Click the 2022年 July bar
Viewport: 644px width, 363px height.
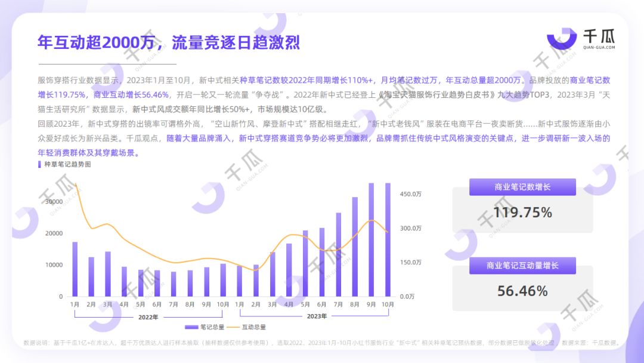(x=174, y=284)
